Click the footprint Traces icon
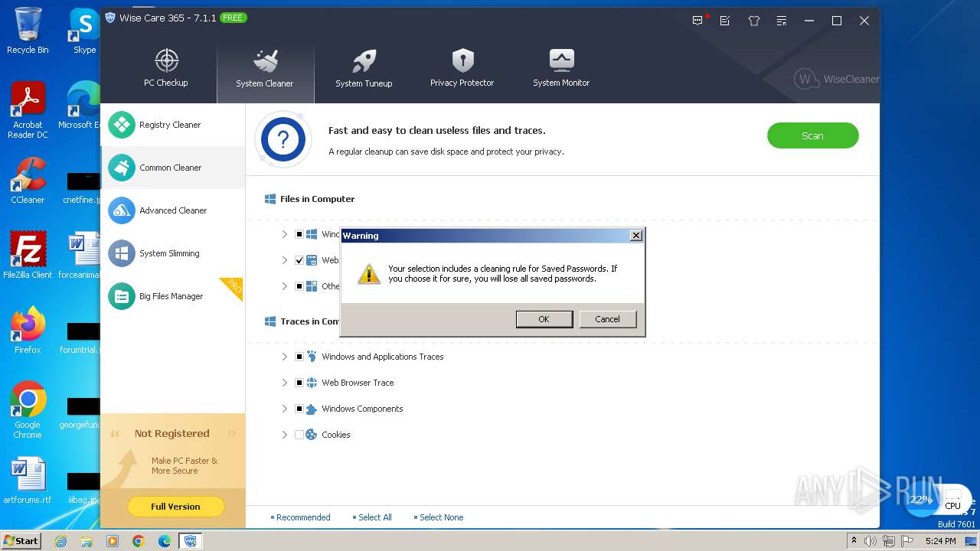 pos(312,357)
